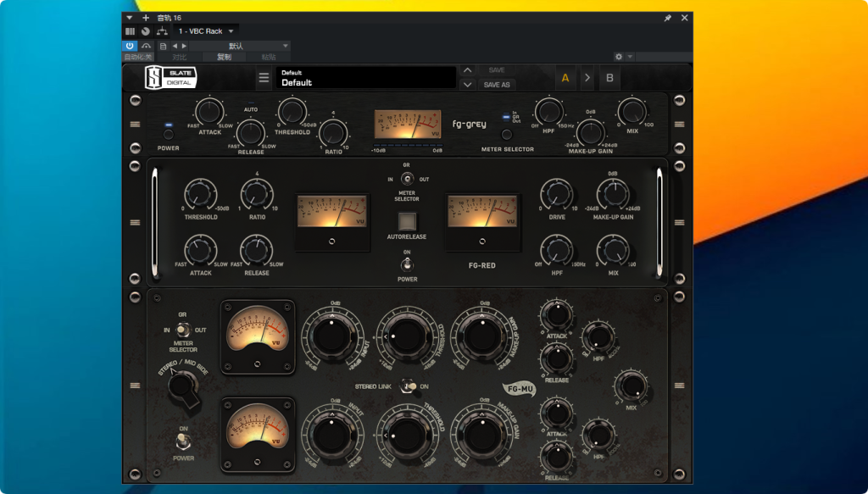Flip the FG-MU METER SELECTOR switch
The width and height of the screenshot is (868, 494).
183,330
